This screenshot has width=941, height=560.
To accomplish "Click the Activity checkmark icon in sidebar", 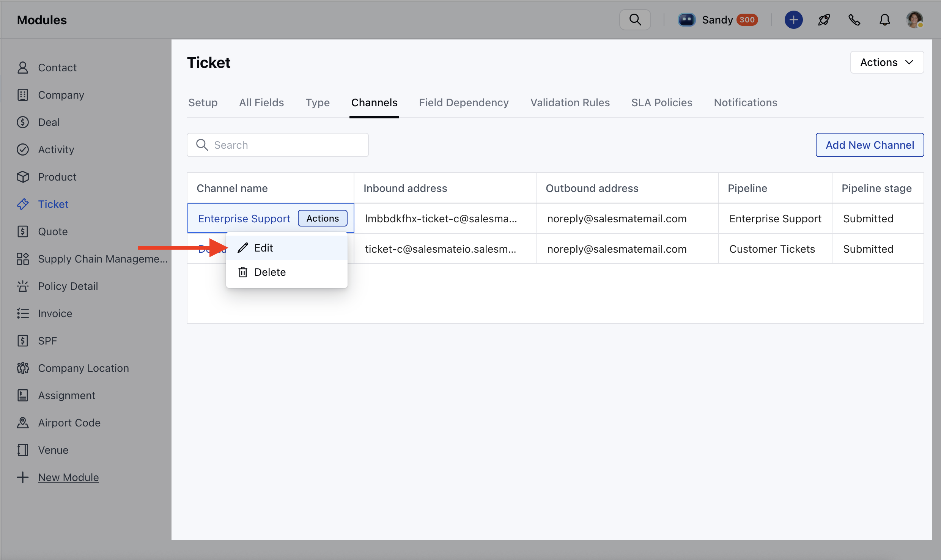I will 23,149.
